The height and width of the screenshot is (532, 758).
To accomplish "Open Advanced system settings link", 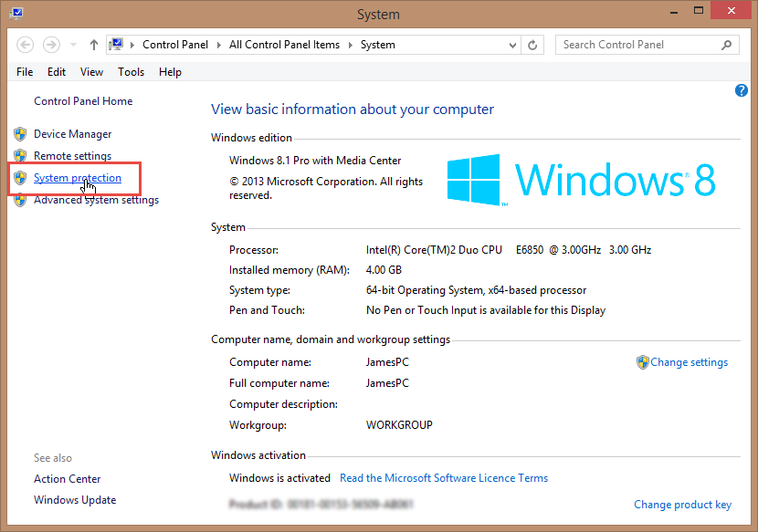I will [x=96, y=200].
